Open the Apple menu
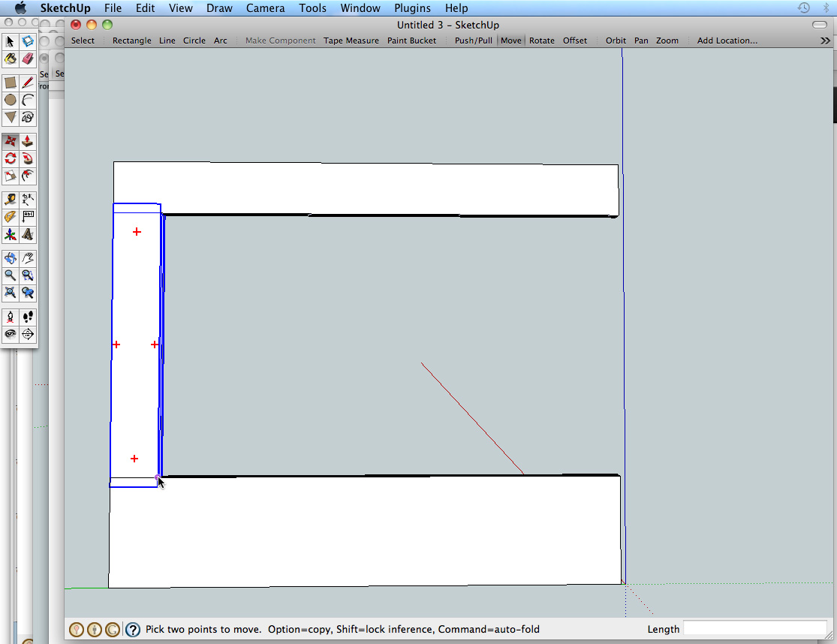Image resolution: width=837 pixels, height=644 pixels. point(20,8)
